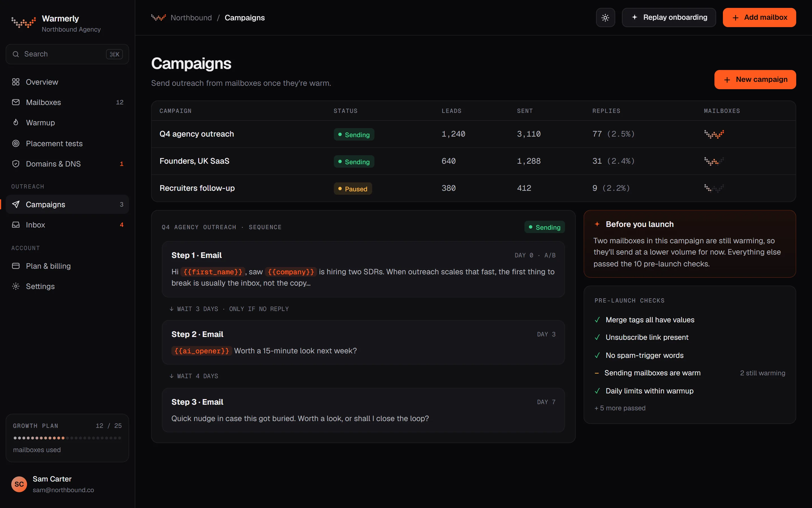Screen dimensions: 812x508
Task: Click the Sending badge in sequence header
Action: [x=545, y=227]
